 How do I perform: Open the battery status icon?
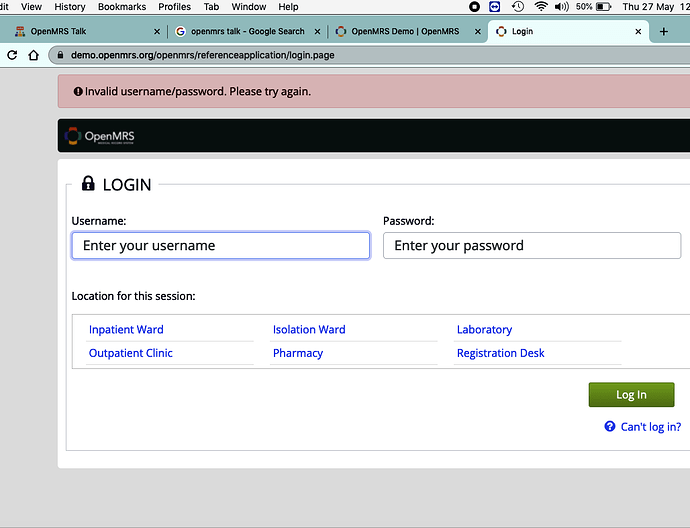click(603, 7)
